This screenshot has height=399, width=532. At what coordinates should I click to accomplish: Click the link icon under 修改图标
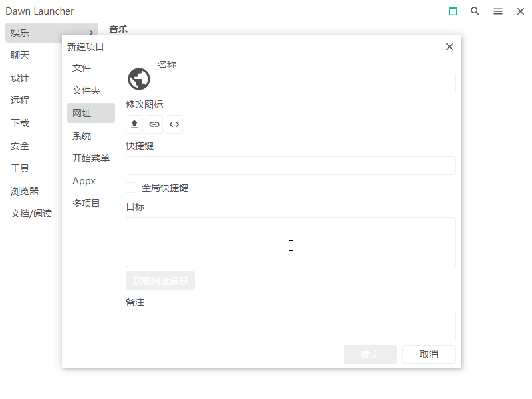154,124
